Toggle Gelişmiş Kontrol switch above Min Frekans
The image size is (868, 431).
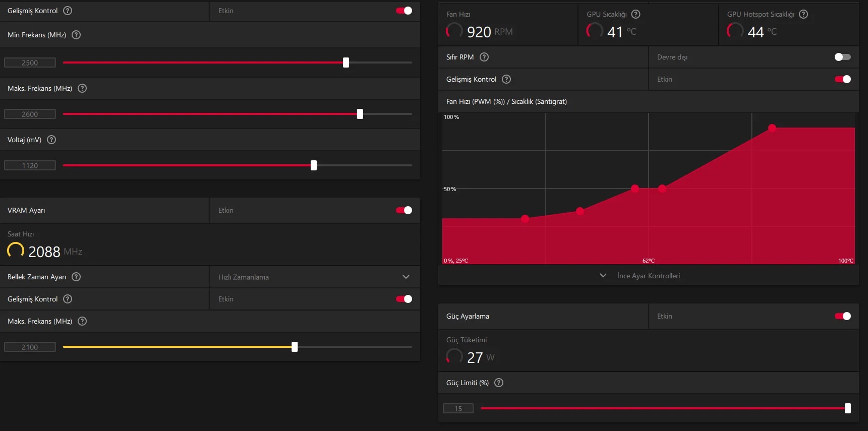404,11
